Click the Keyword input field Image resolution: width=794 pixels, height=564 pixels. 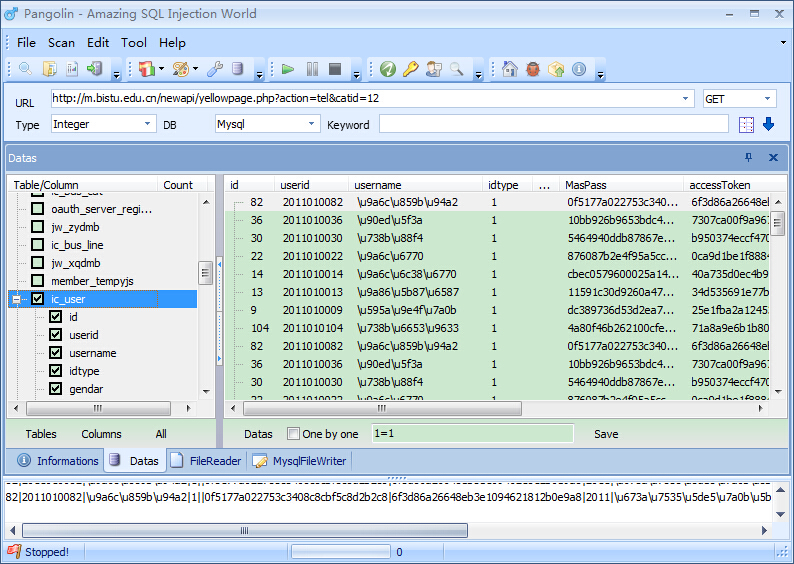click(x=553, y=124)
